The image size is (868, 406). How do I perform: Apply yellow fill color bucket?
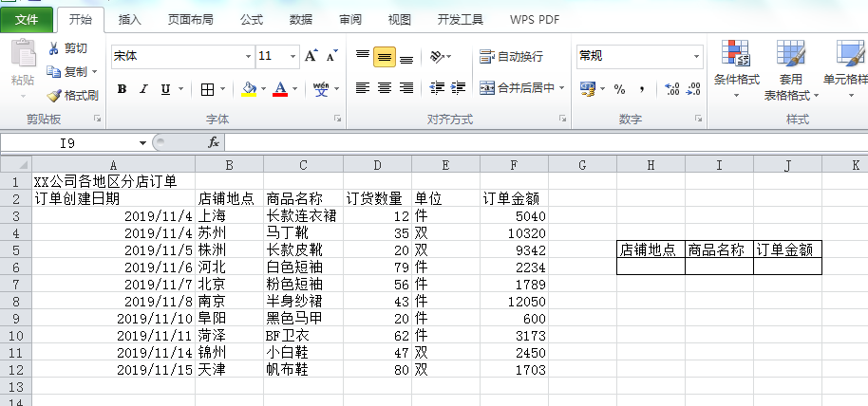(x=249, y=89)
